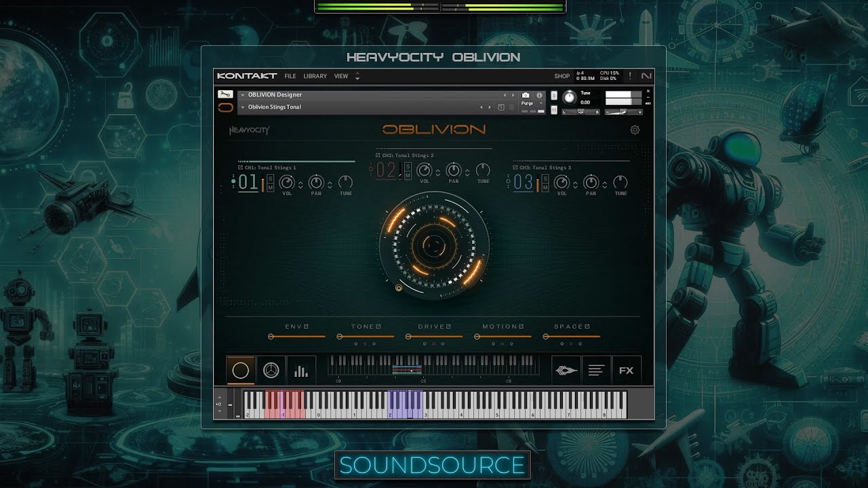Open the CH1: Tonal Stings 1 edit icon
The image size is (868, 488).
pos(240,167)
